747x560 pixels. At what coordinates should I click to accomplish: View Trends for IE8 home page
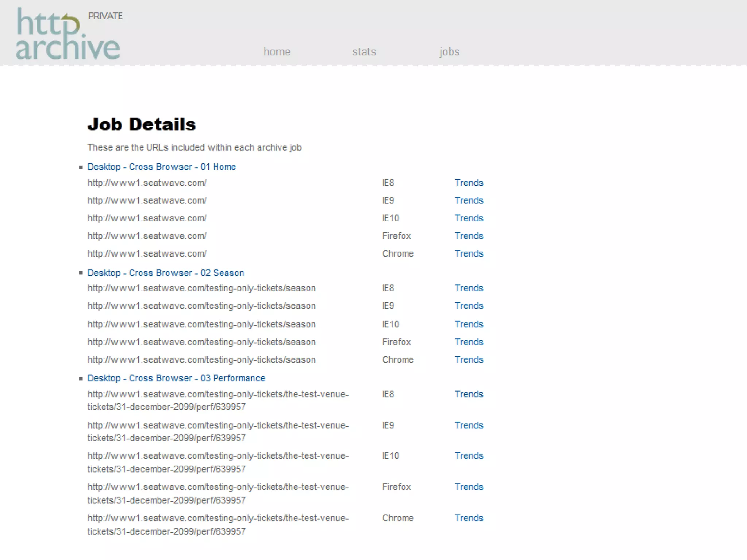tap(469, 183)
